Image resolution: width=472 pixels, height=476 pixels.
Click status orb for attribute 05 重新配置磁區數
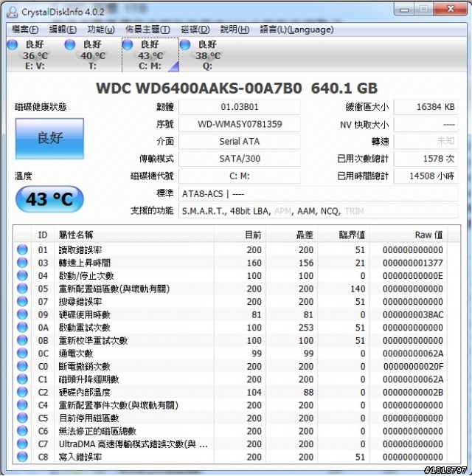22,289
